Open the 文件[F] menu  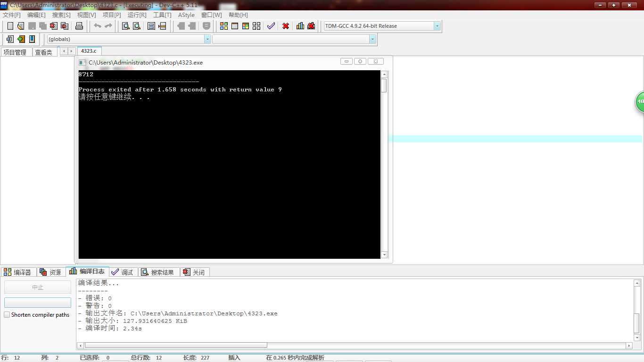(12, 15)
